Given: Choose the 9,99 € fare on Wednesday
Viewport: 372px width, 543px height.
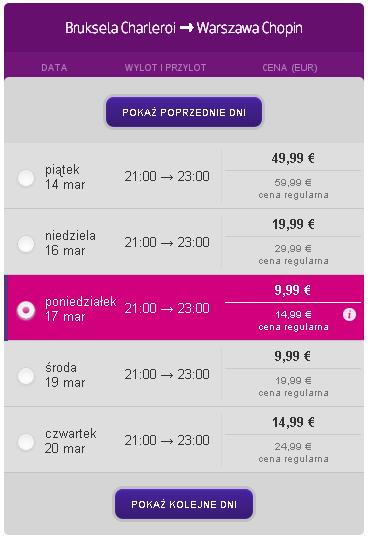Looking at the screenshot, I should [x=293, y=356].
